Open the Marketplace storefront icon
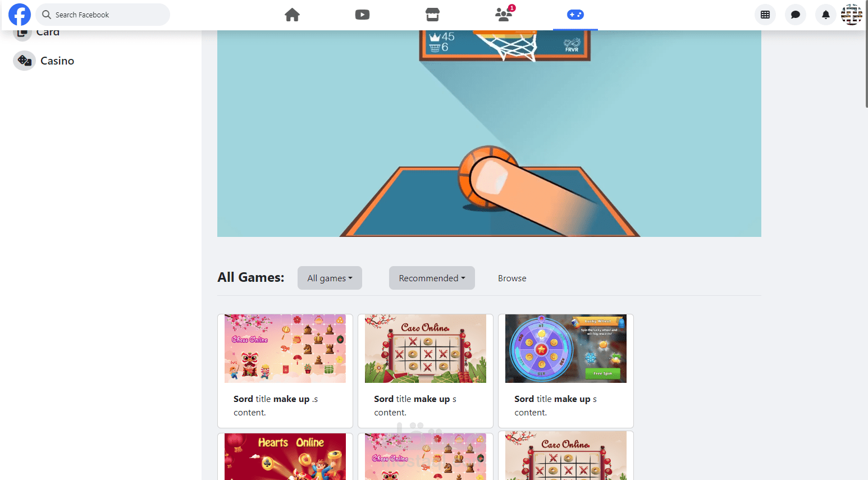This screenshot has width=868, height=480. point(432,15)
